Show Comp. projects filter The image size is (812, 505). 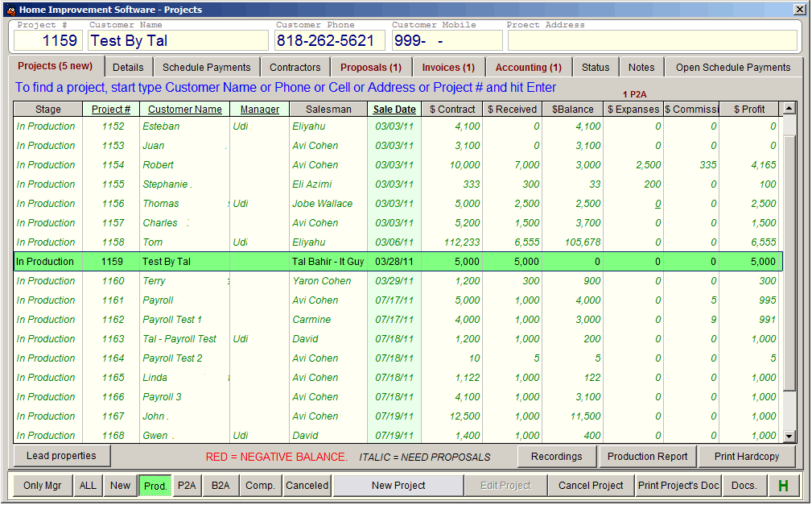(x=260, y=486)
